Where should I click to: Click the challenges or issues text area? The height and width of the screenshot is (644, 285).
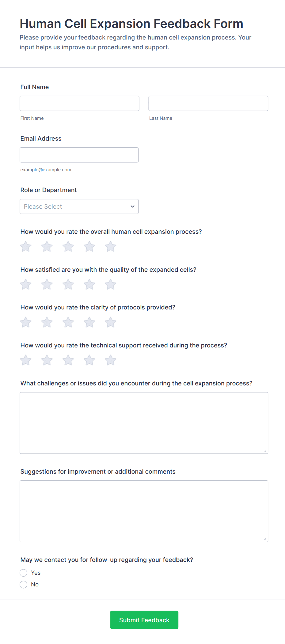point(144,423)
